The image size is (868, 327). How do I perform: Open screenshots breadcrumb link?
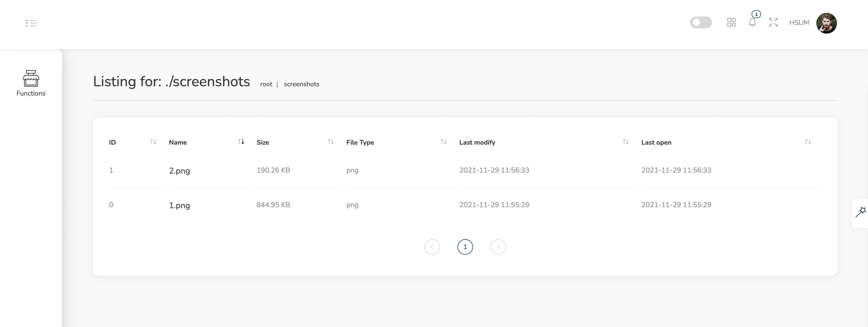click(301, 84)
